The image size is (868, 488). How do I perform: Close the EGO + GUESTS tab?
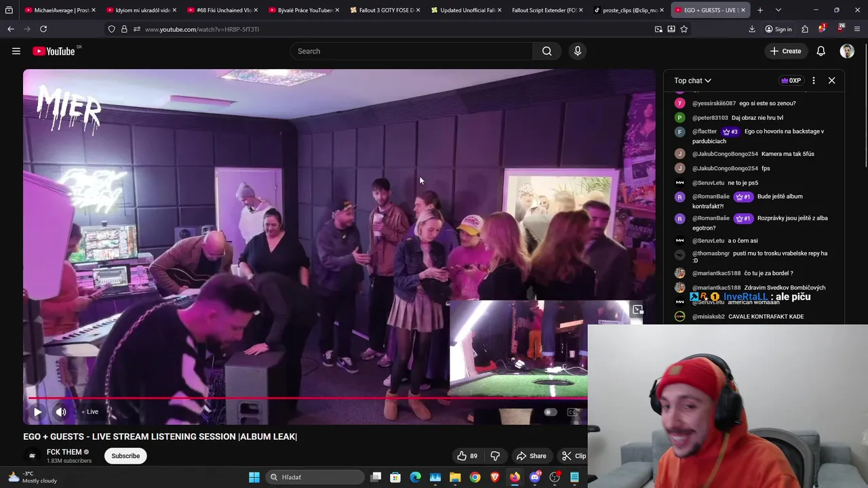(743, 10)
